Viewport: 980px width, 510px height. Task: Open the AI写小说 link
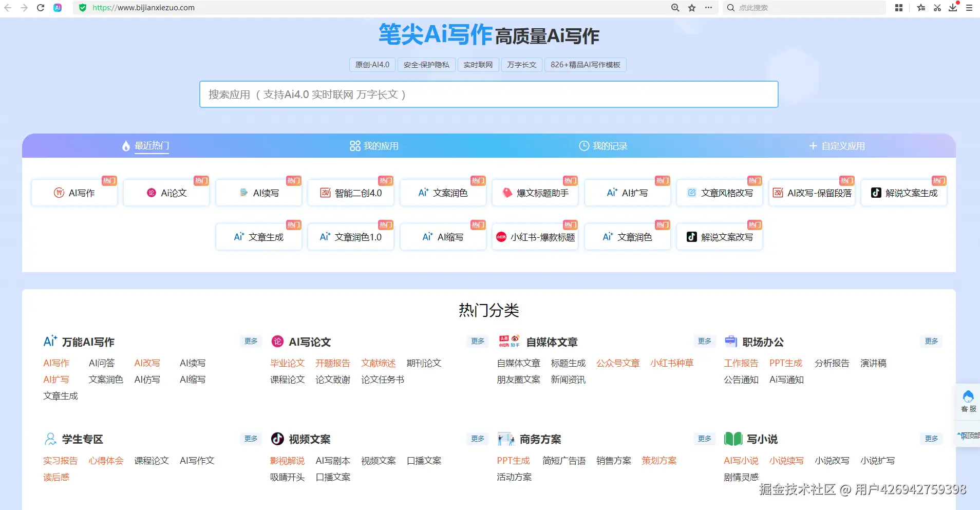coord(741,461)
